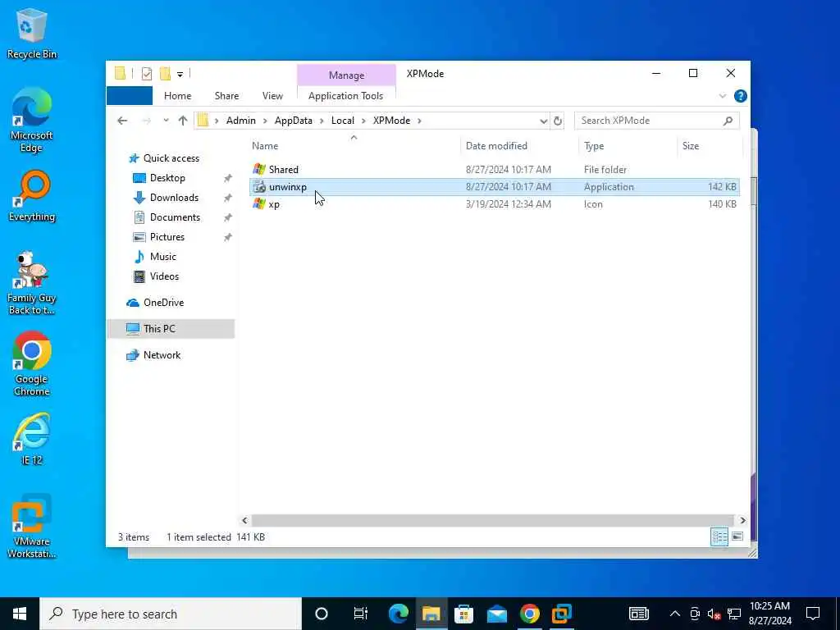Refresh the XPMode folder view

(557, 121)
